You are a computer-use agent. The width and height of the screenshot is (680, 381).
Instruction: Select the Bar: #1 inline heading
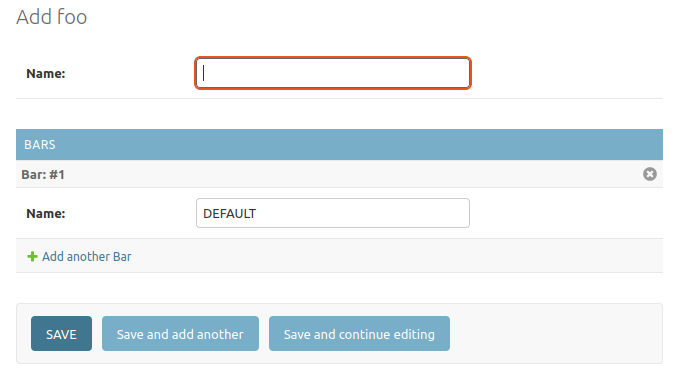[43, 175]
